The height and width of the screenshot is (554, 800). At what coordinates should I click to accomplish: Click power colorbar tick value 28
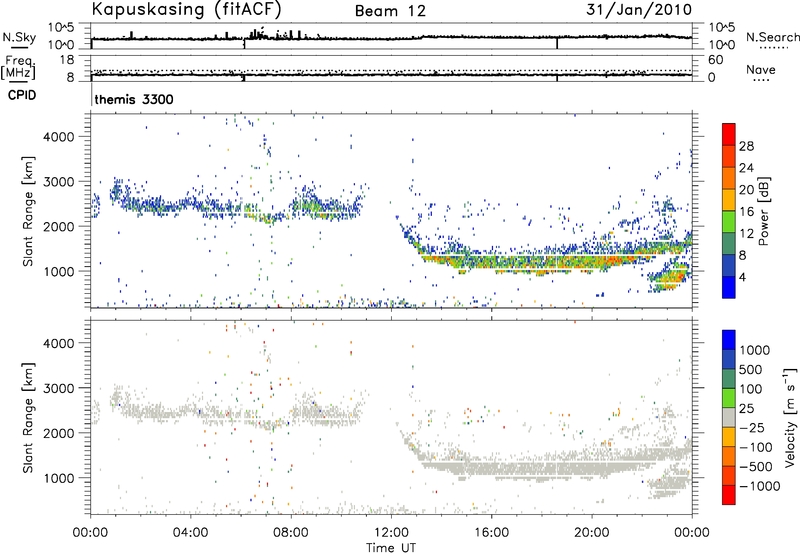click(x=746, y=146)
